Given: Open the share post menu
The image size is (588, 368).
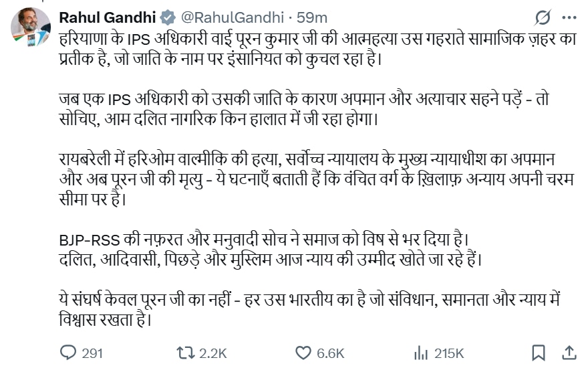Looking at the screenshot, I should tap(569, 352).
